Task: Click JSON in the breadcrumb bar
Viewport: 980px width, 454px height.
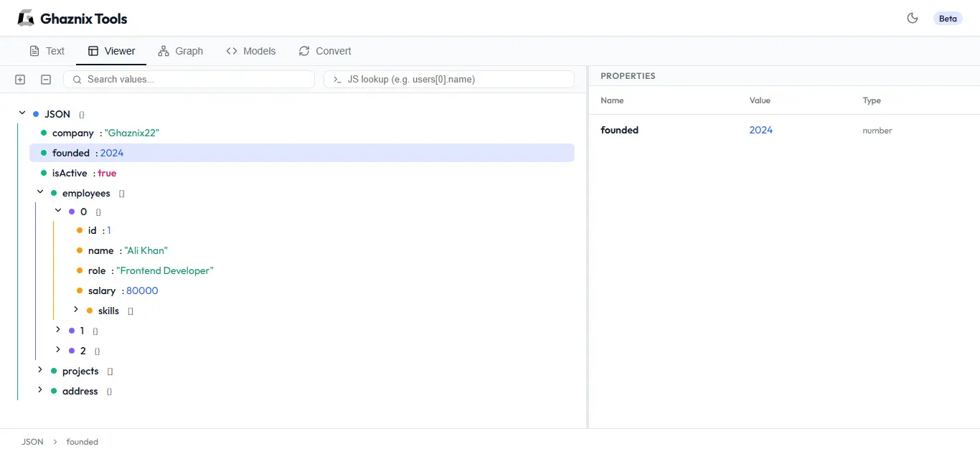Action: pos(32,442)
